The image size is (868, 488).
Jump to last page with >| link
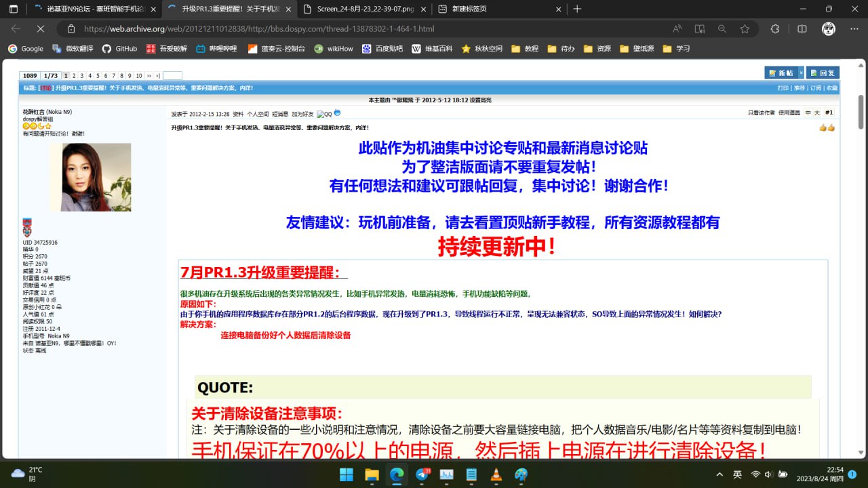click(x=158, y=76)
